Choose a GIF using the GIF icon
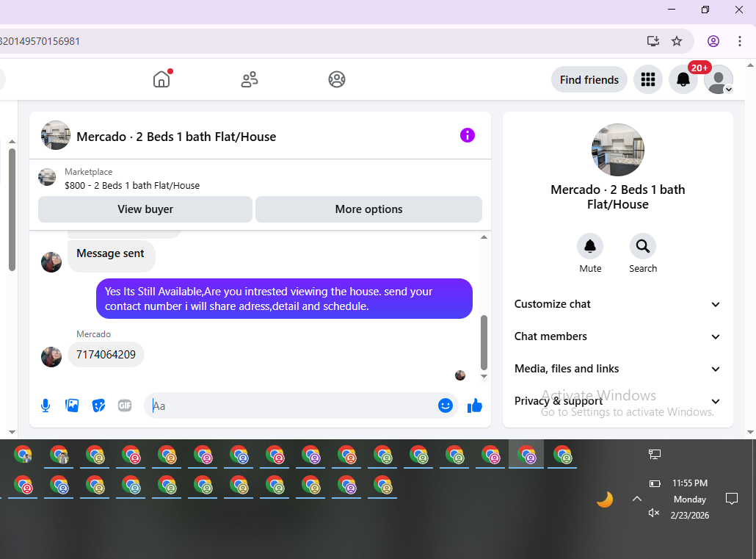 pyautogui.click(x=125, y=405)
